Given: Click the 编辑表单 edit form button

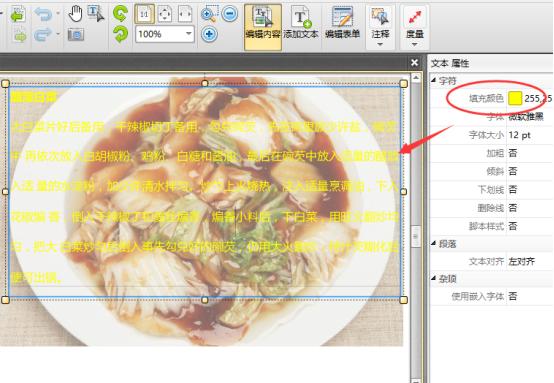Looking at the screenshot, I should (x=343, y=23).
